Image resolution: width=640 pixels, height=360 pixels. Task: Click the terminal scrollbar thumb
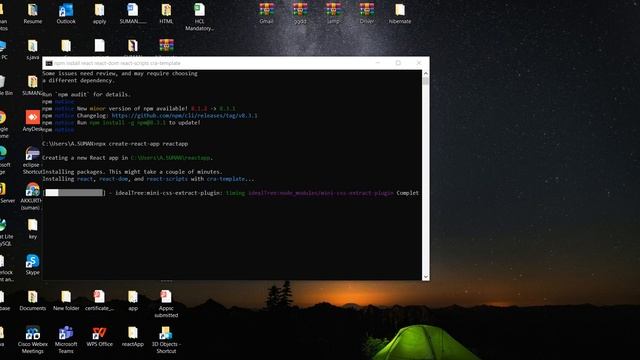pyautogui.click(x=426, y=81)
